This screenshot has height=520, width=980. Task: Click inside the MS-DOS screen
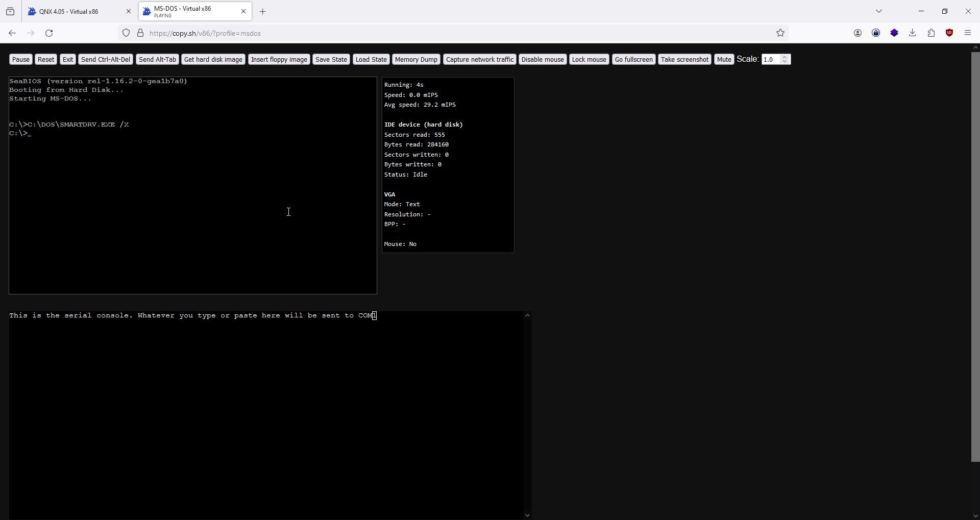click(x=193, y=186)
